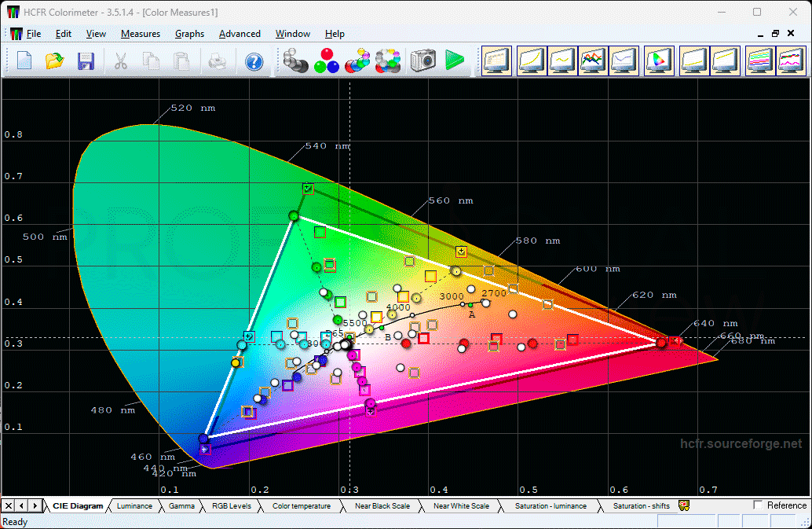Screen dimensions: 812x529
Task: Click the measured red primary point
Action: 661,343
